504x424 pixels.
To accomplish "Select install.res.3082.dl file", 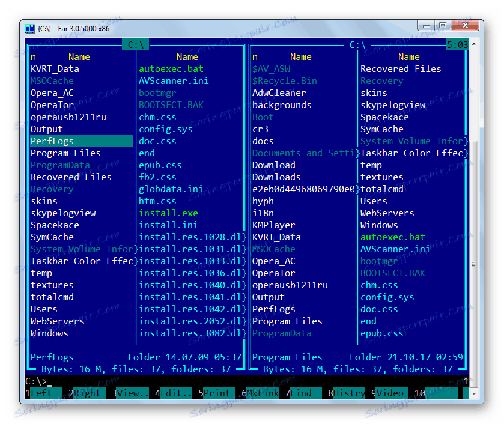I will [x=190, y=333].
